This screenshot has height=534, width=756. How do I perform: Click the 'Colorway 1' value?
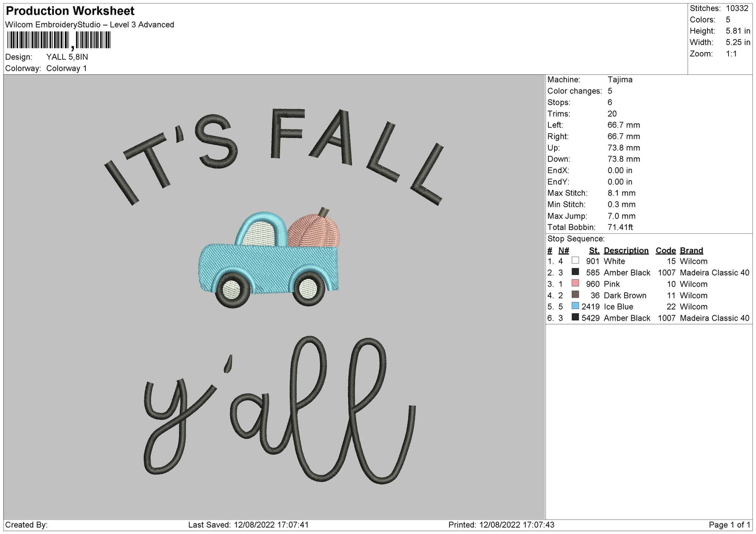point(66,69)
